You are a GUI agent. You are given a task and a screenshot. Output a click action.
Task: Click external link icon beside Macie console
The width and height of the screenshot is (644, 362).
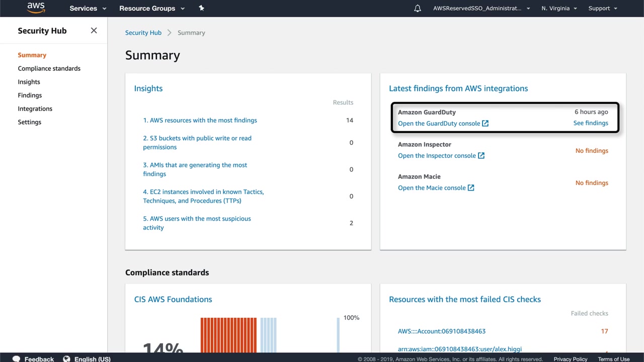click(471, 188)
